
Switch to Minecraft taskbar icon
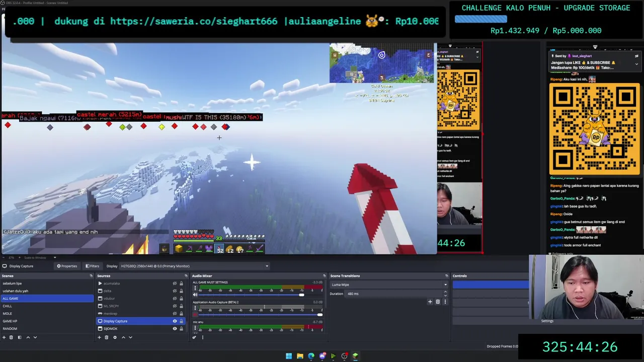pos(355,356)
